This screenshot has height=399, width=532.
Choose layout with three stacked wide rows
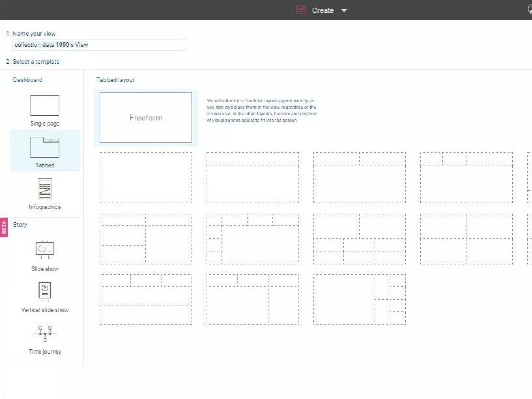point(146,299)
